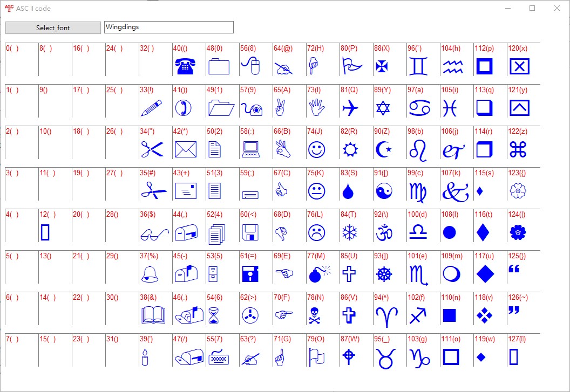
Task: Click the pointing right hand under 70(F)
Action: 284,314
